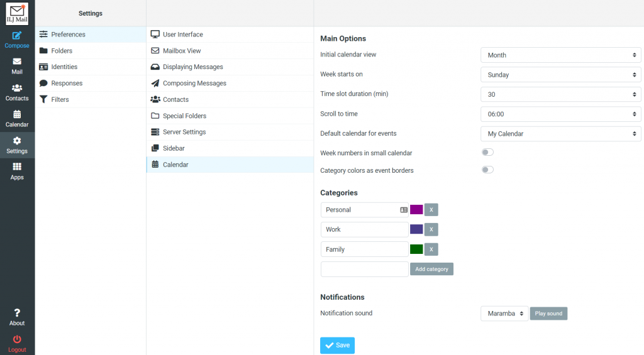Viewport: 644px width, 355px height.
Task: Select the Settings gear in sidebar
Action: (x=17, y=145)
